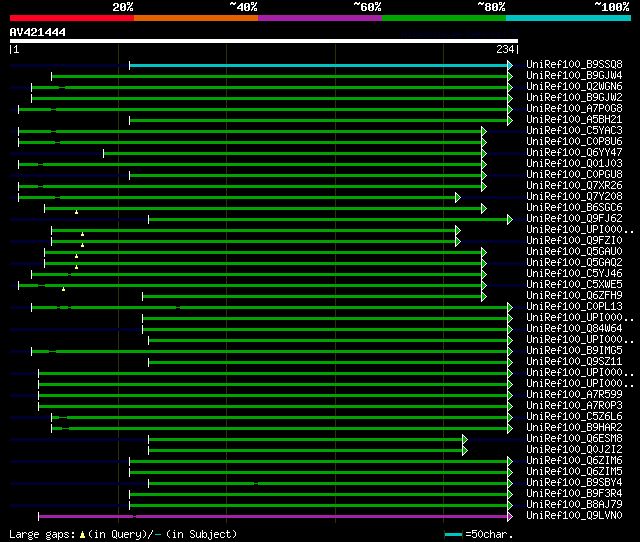This screenshot has height=542, width=640.
Task: Open hit UniRef100_B9GJW4
Action: [574, 75]
